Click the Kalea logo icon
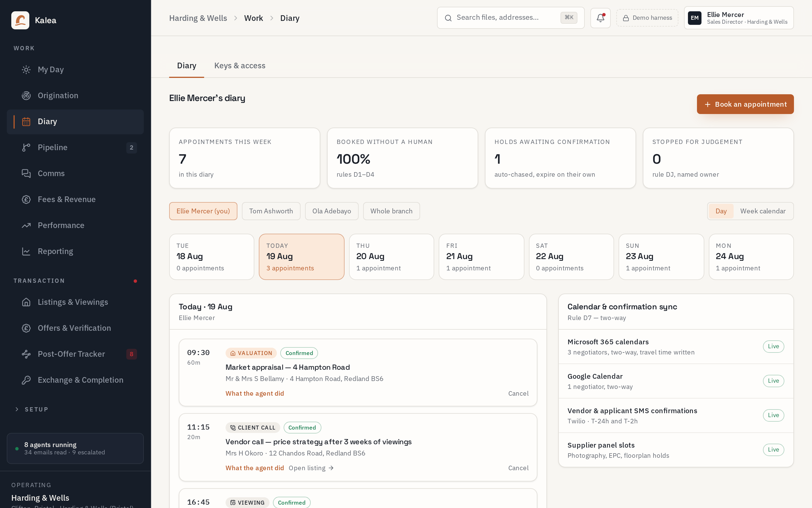Screen dimensions: 812x508 point(20,20)
